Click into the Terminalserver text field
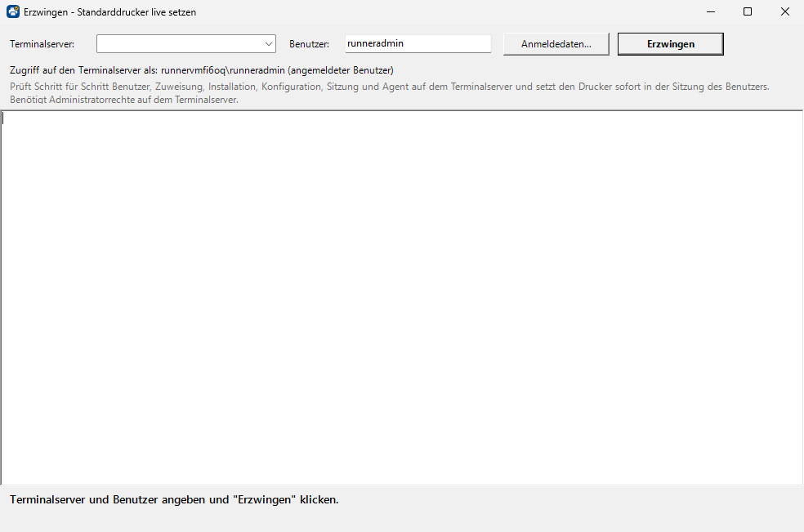Image resolution: width=804 pixels, height=532 pixels. coord(180,44)
